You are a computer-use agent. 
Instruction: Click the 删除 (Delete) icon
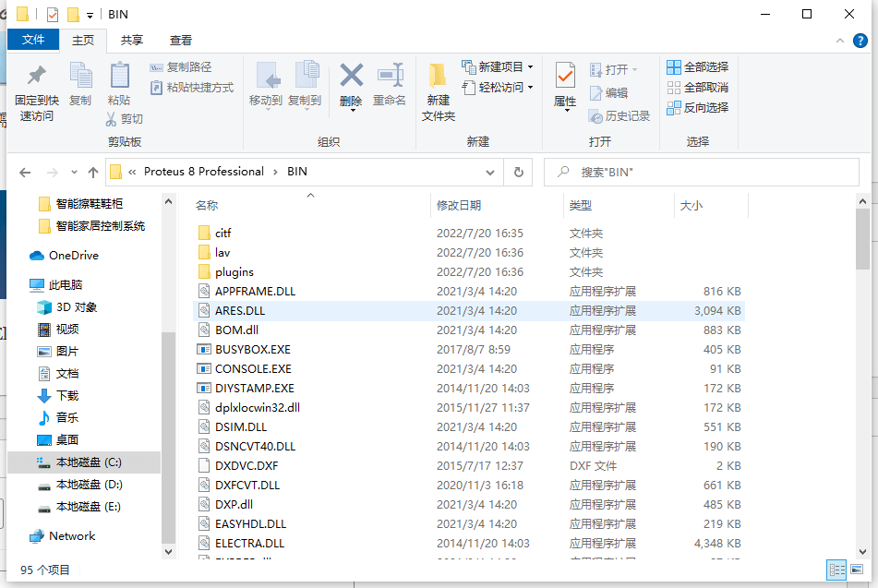[351, 88]
